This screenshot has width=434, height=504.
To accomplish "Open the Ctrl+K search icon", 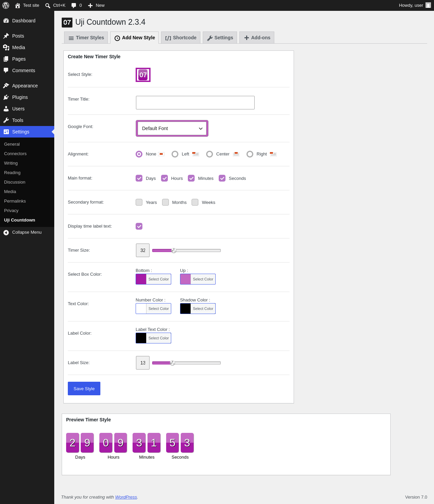I will click(48, 5).
